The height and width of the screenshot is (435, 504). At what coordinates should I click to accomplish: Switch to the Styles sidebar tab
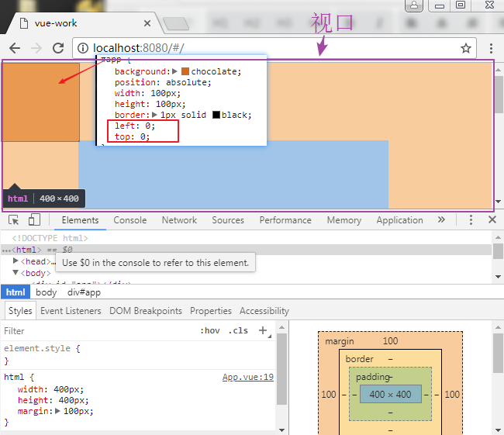pyautogui.click(x=20, y=311)
